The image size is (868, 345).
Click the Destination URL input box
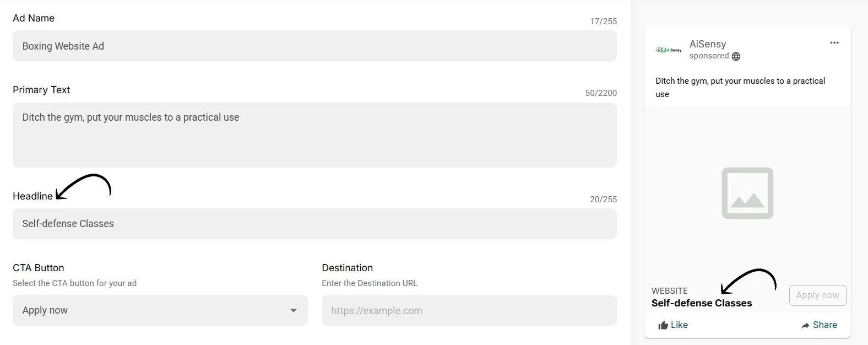click(469, 310)
